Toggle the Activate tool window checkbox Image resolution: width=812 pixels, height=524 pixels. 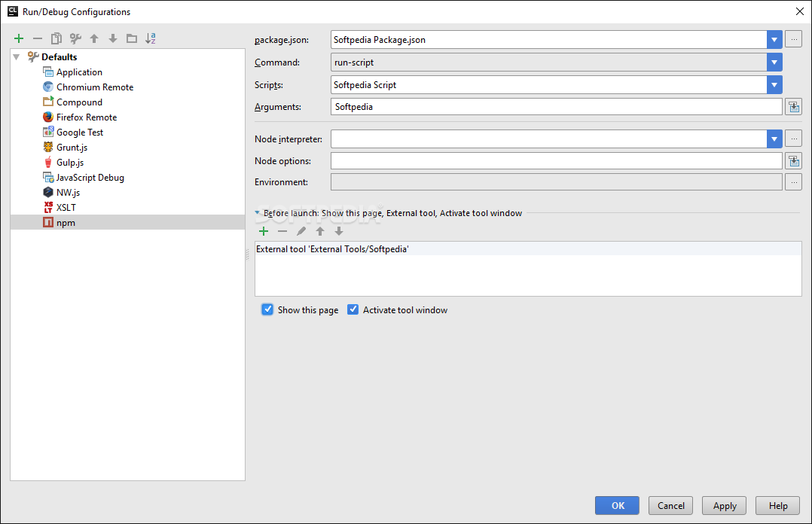[353, 309]
